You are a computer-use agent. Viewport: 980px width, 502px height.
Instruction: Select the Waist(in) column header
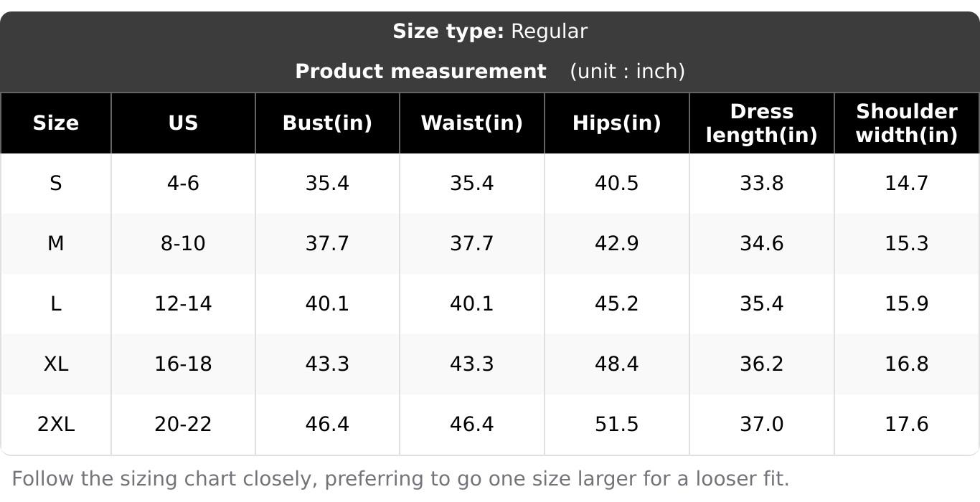pos(471,123)
